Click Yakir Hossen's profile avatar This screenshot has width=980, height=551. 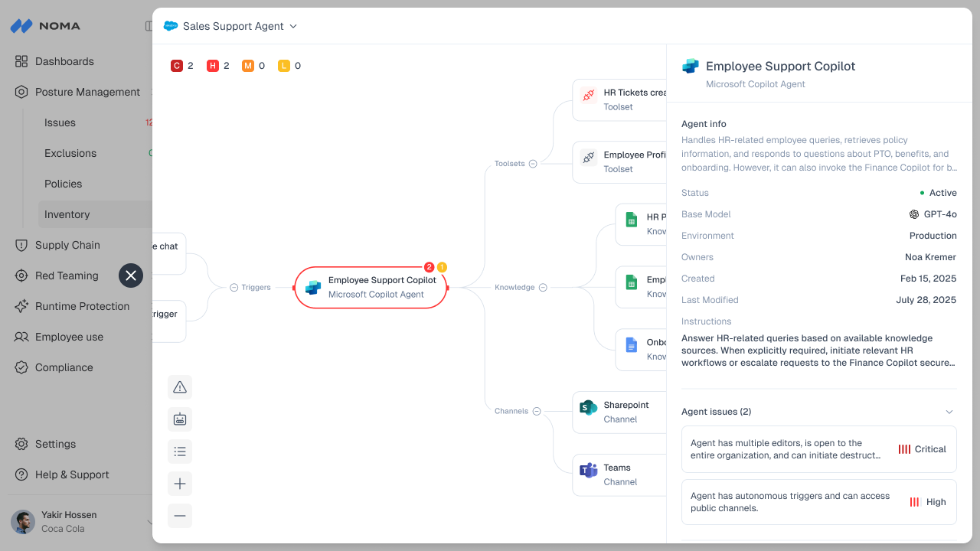point(23,522)
